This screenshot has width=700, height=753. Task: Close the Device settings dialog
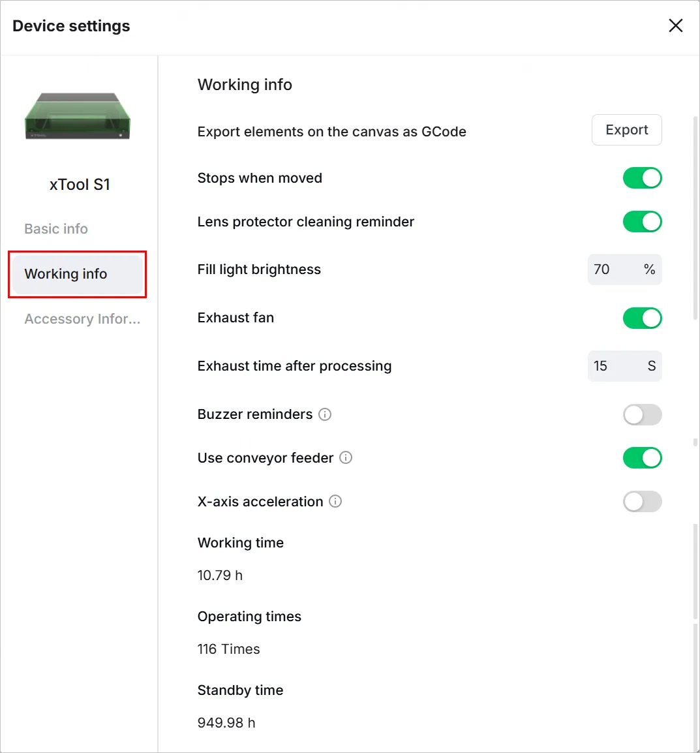pos(675,25)
